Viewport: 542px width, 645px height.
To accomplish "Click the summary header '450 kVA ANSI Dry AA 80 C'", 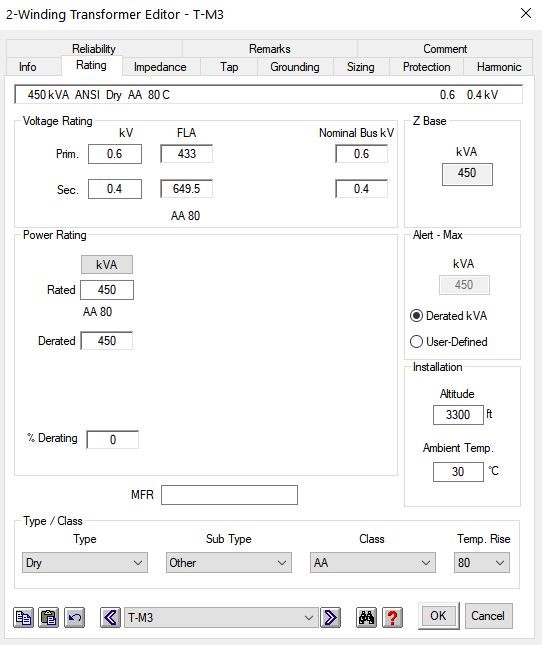I will coord(99,95).
